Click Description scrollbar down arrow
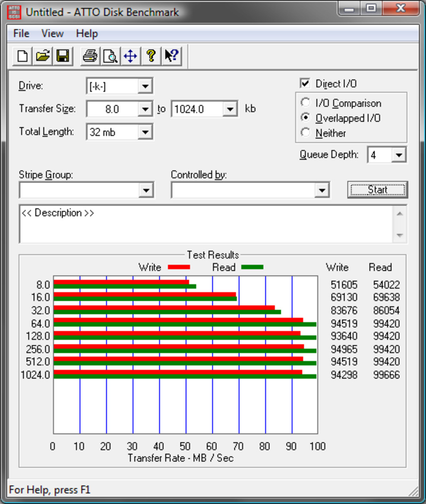This screenshot has width=426, height=504. 400,235
